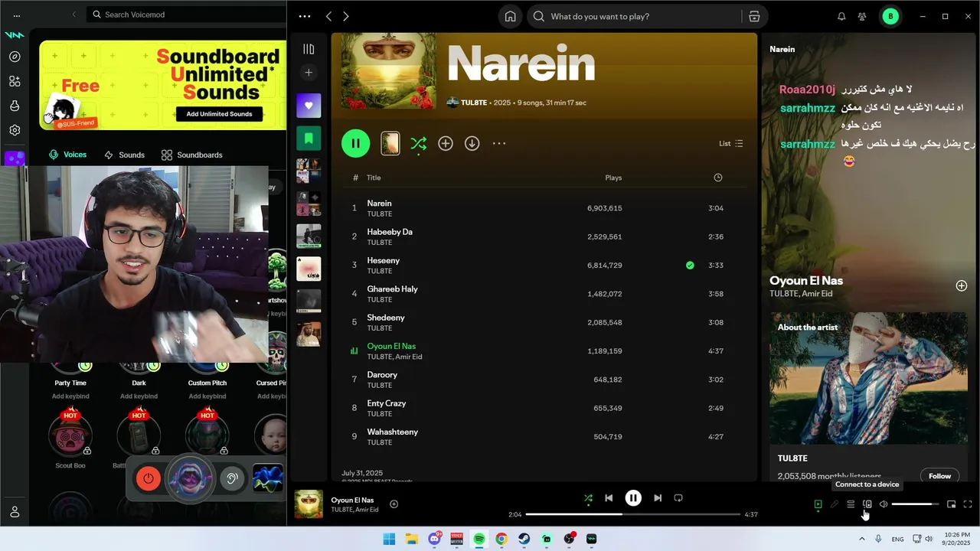This screenshot has height=551, width=980.
Task: Add now playing track to playlist in bottom bar
Action: pyautogui.click(x=394, y=504)
